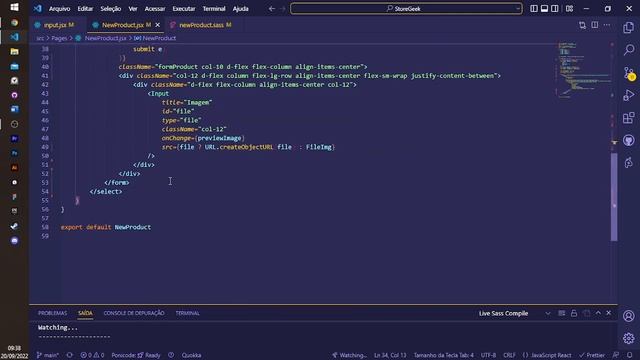Click the Prettier status bar item
Viewport: 640px width, 360px height.
click(x=592, y=355)
